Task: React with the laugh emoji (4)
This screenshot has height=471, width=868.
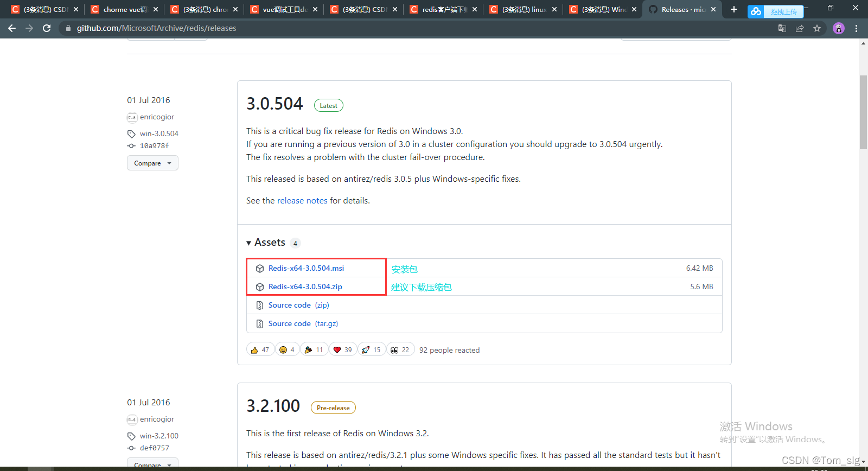Action: [287, 349]
